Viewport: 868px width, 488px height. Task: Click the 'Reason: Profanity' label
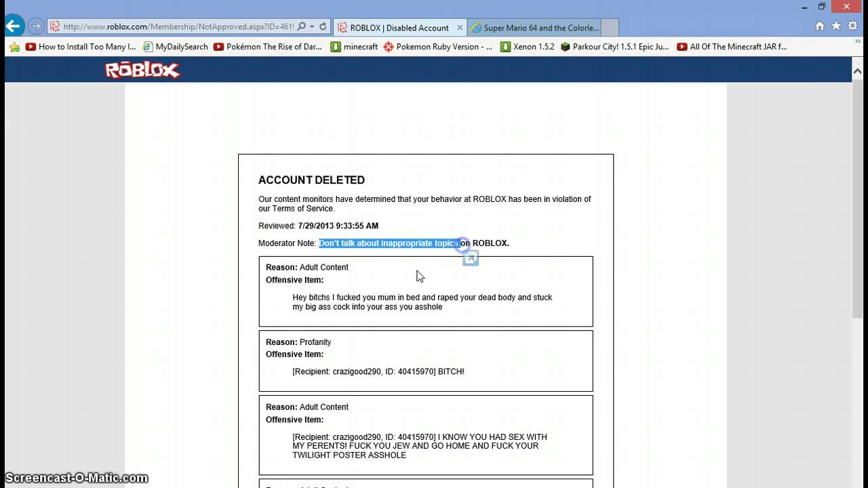tap(298, 342)
